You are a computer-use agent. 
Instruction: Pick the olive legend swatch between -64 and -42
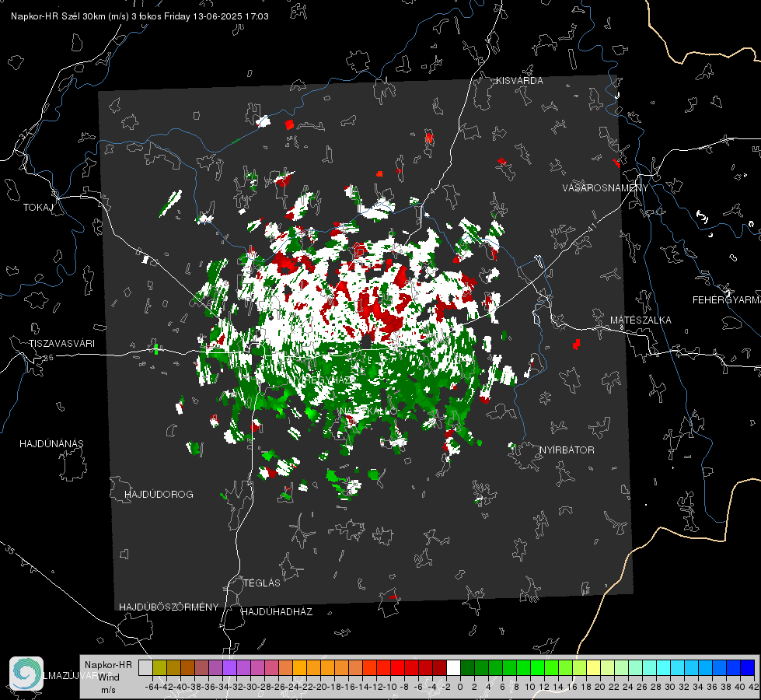159,668
